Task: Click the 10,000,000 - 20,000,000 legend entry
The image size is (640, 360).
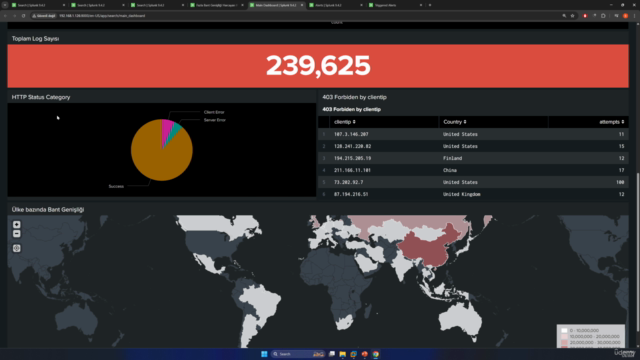Action: click(x=590, y=336)
